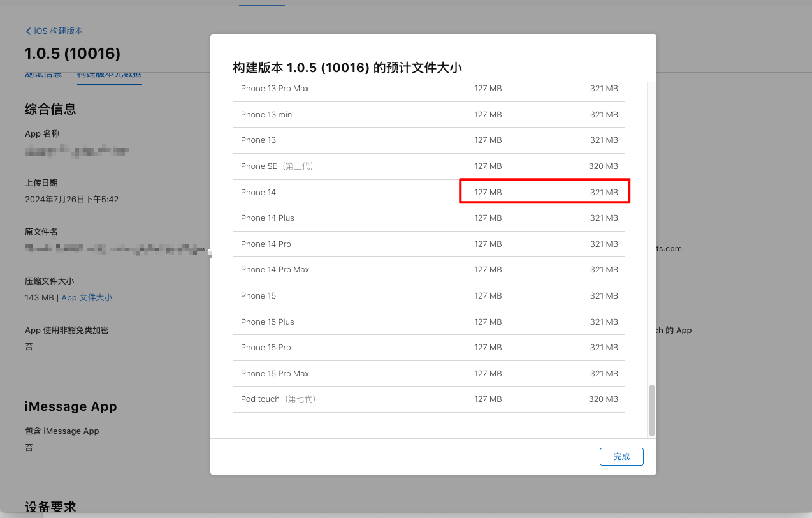Switch to the 构建版本元数据 tab
The image size is (812, 518).
click(110, 75)
